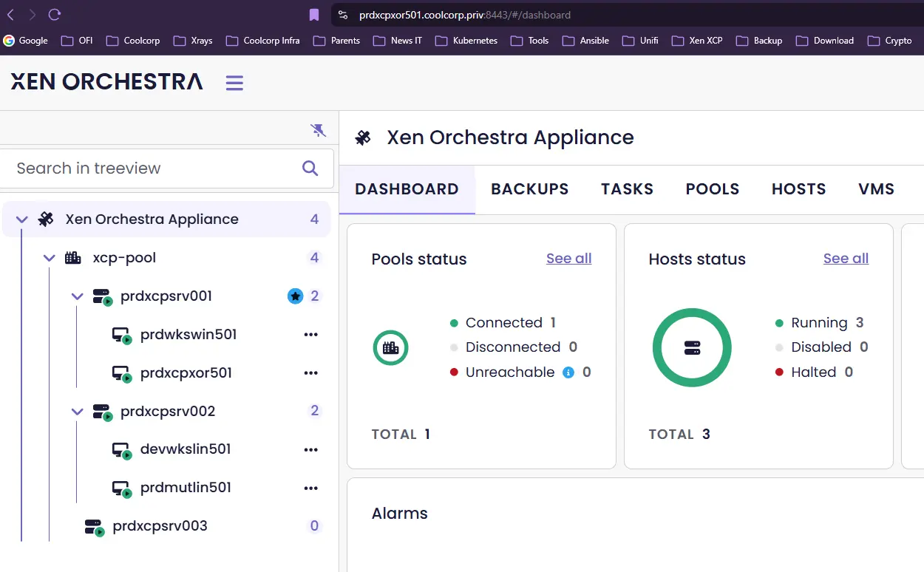Switch to the BACKUPS tab
Viewport: 924px width, 572px height.
pos(529,189)
